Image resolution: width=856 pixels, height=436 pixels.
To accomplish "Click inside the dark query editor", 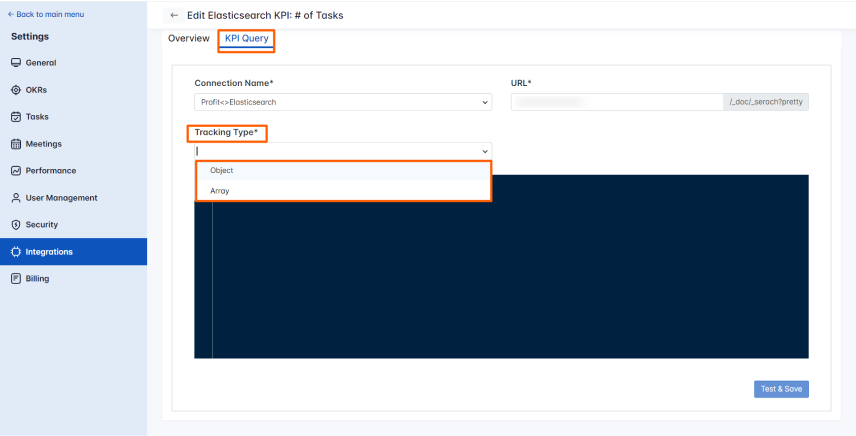I will pos(501,267).
